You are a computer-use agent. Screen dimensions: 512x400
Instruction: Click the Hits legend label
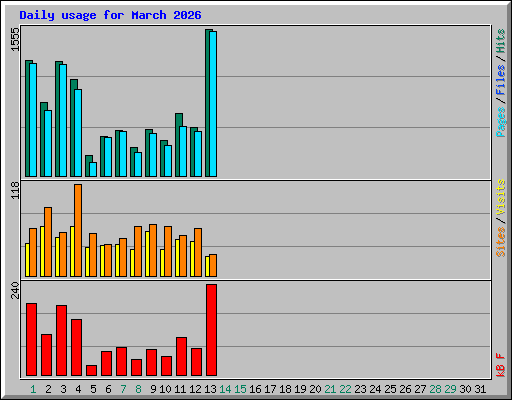point(500,41)
